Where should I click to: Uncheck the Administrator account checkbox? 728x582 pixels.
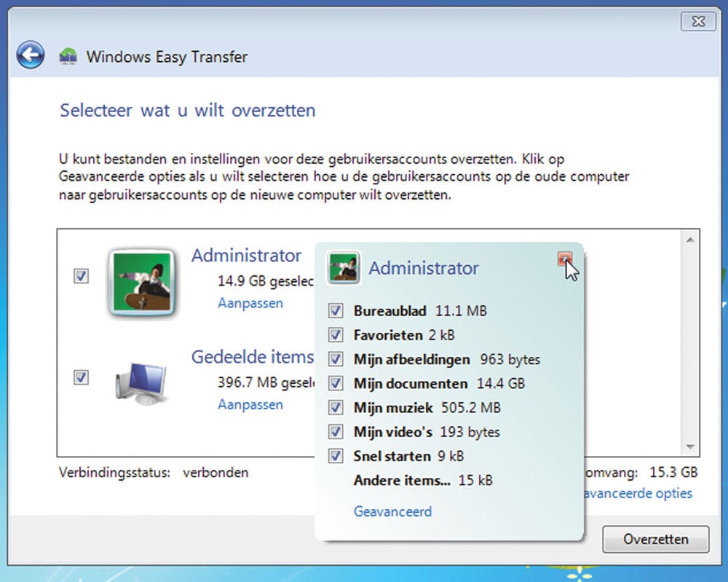[82, 276]
